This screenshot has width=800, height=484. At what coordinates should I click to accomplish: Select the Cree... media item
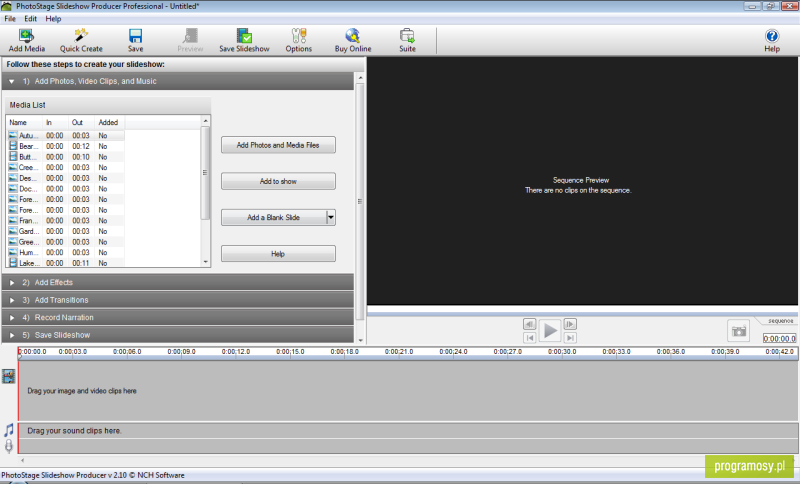tap(65, 167)
